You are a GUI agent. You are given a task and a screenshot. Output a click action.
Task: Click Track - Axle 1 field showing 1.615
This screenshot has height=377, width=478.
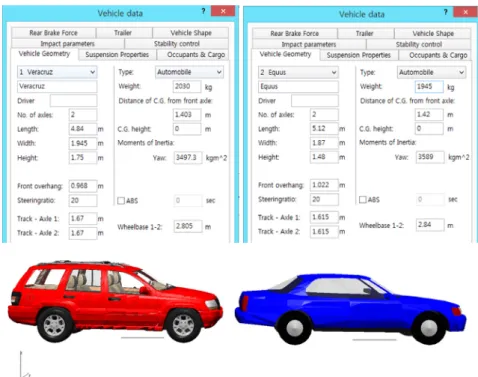pos(324,217)
